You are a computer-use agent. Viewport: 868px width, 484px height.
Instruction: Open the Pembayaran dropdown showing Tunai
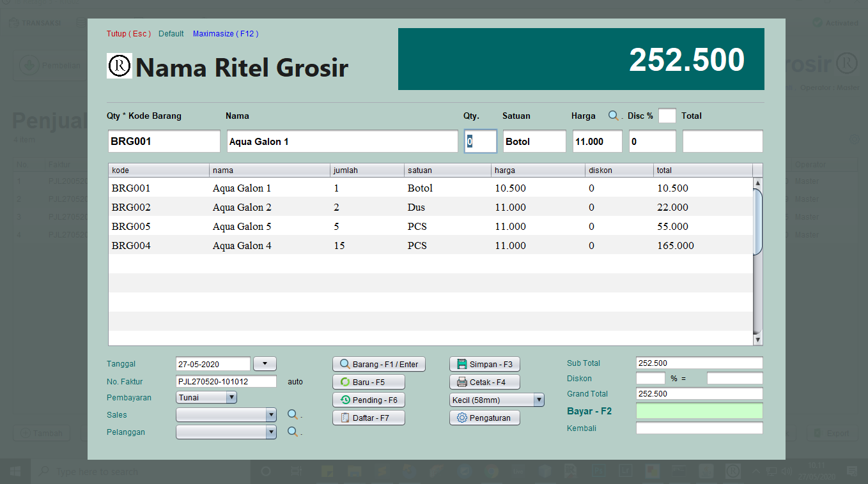206,397
